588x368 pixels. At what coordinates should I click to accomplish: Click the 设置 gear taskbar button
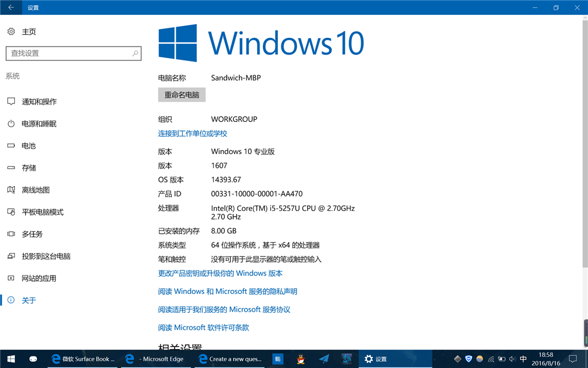396,359
